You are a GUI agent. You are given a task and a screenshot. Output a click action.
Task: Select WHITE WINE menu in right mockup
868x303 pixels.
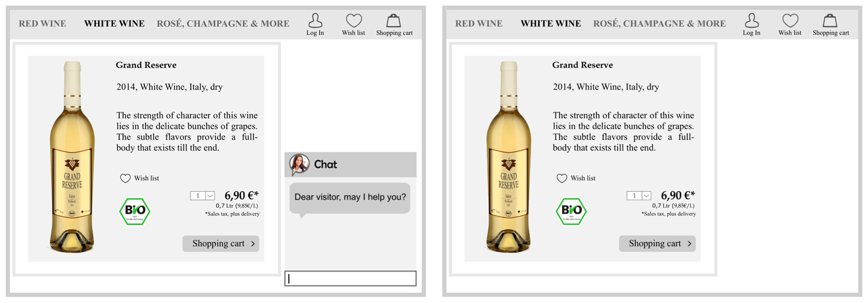tap(551, 24)
